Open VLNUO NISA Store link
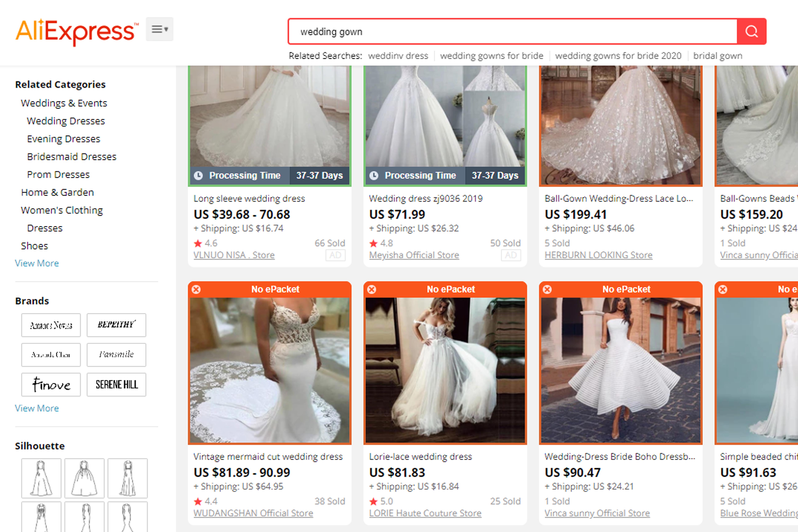The width and height of the screenshot is (798, 532). click(x=234, y=255)
